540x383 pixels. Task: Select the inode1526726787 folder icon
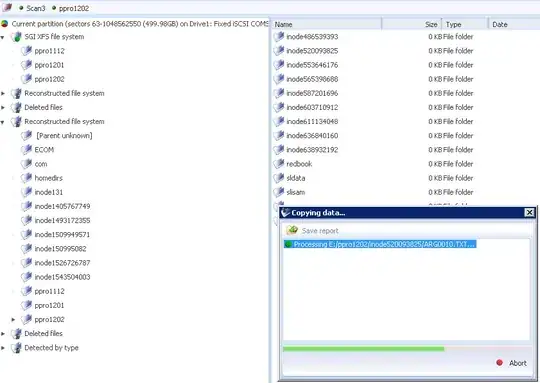(x=26, y=263)
